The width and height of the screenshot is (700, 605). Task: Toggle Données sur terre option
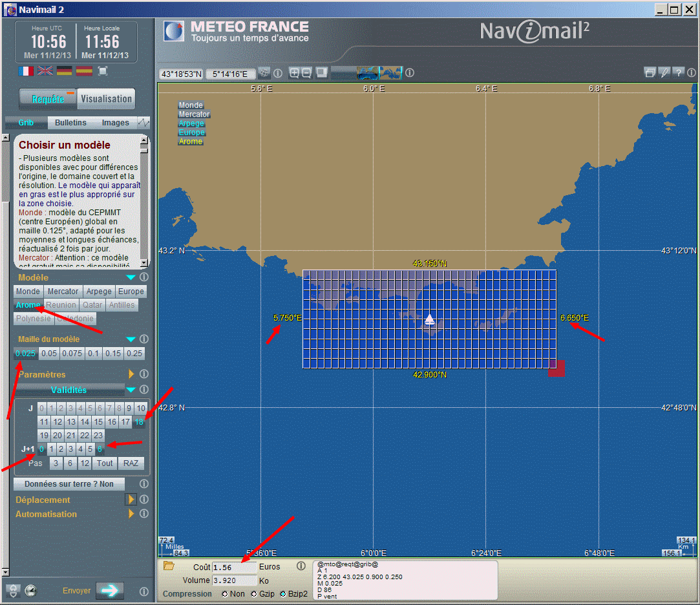click(x=69, y=483)
